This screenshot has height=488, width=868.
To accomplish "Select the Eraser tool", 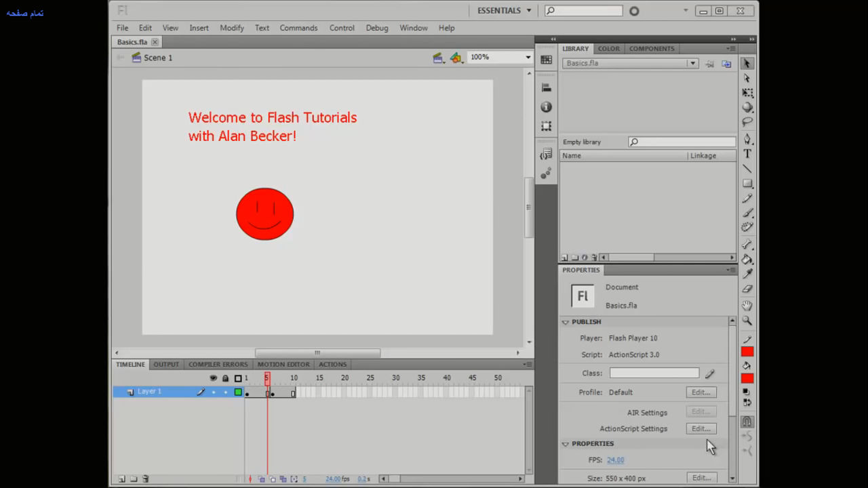I will click(747, 289).
